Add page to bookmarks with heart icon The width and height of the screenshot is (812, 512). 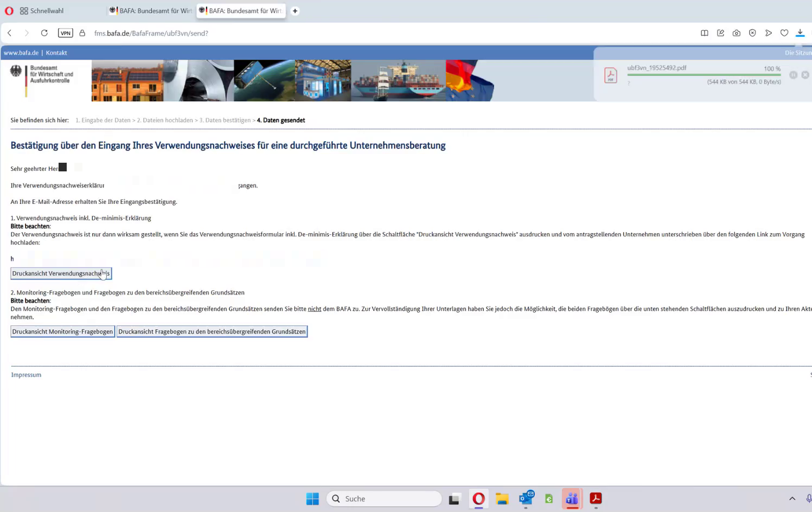coord(784,33)
